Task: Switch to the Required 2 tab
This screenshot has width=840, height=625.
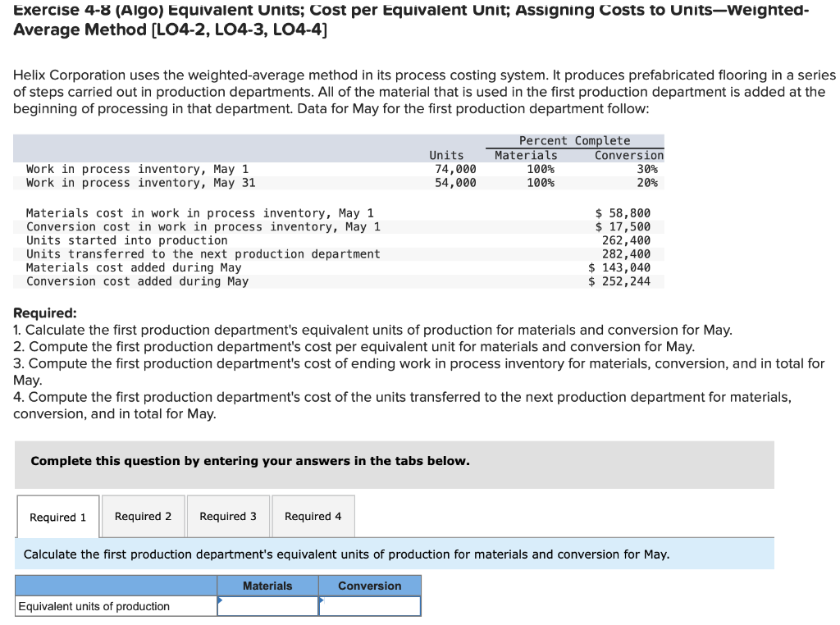Action: point(143,516)
